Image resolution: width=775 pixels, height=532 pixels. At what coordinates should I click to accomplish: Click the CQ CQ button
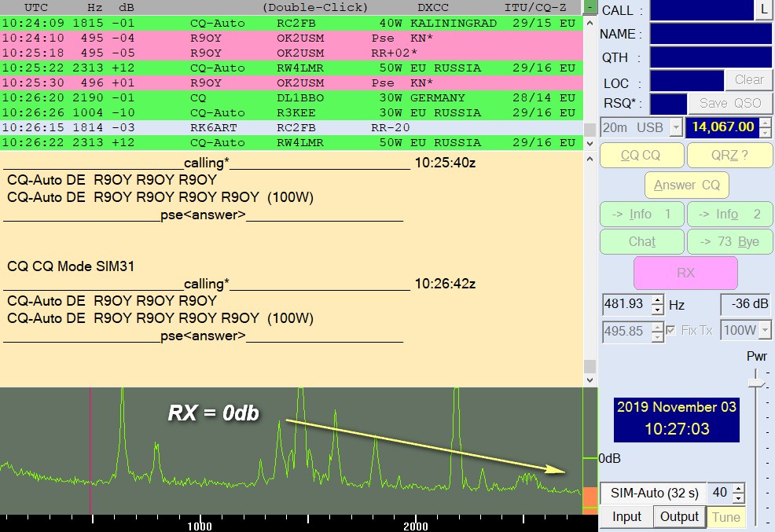[640, 156]
